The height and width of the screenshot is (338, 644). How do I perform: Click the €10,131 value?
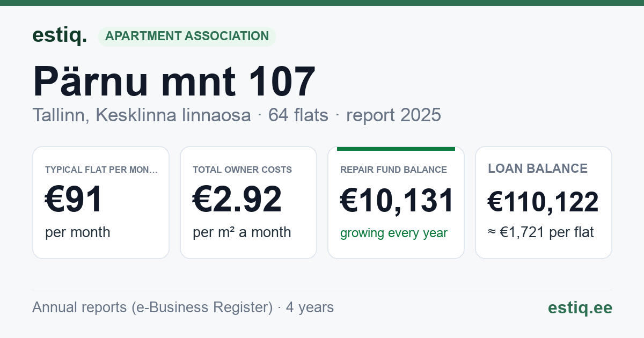point(397,201)
